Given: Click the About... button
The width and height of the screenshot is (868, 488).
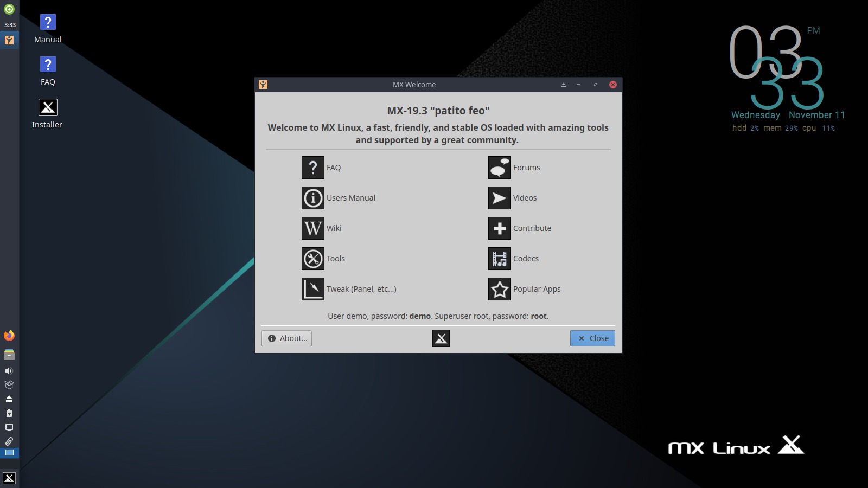Looking at the screenshot, I should point(286,338).
